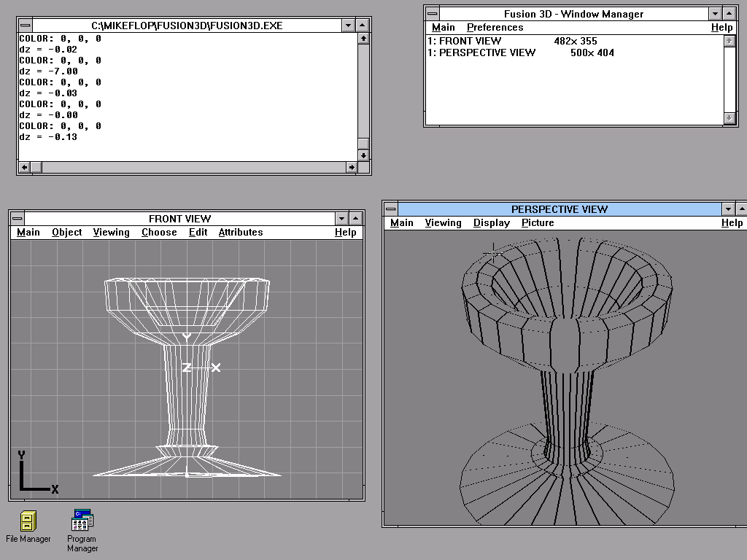Click the X axis handle on goblet
The width and height of the screenshot is (747, 560).
(x=215, y=367)
